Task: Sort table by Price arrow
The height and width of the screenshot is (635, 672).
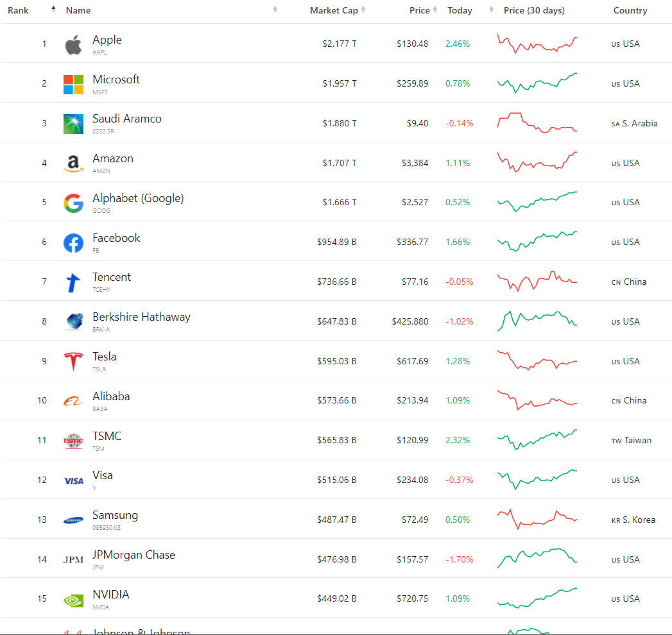Action: click(435, 9)
